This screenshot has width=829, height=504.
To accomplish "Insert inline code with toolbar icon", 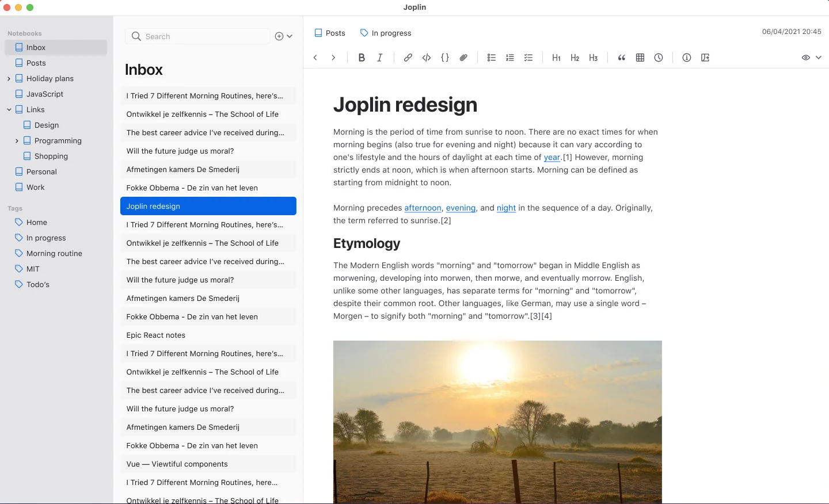I will point(427,58).
